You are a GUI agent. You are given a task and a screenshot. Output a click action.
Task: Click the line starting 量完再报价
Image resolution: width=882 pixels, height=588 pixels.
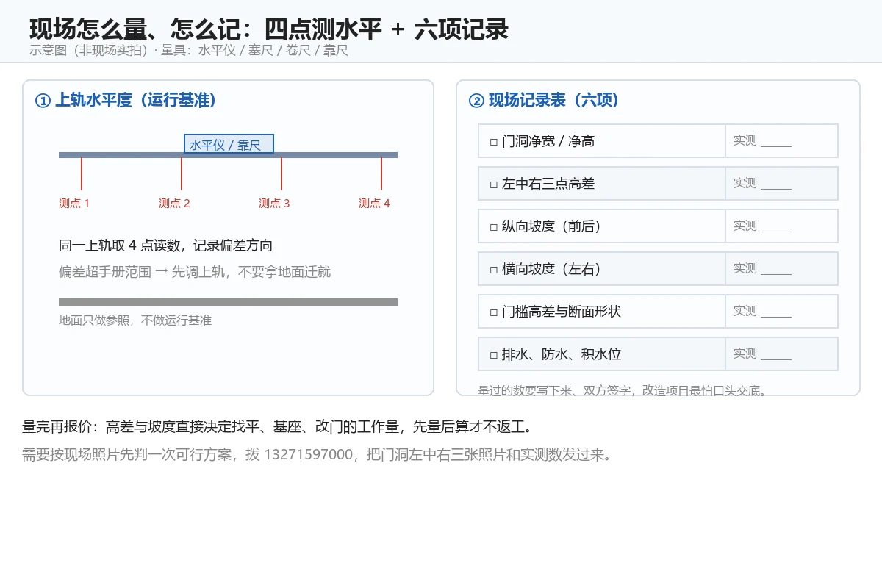coord(277,426)
